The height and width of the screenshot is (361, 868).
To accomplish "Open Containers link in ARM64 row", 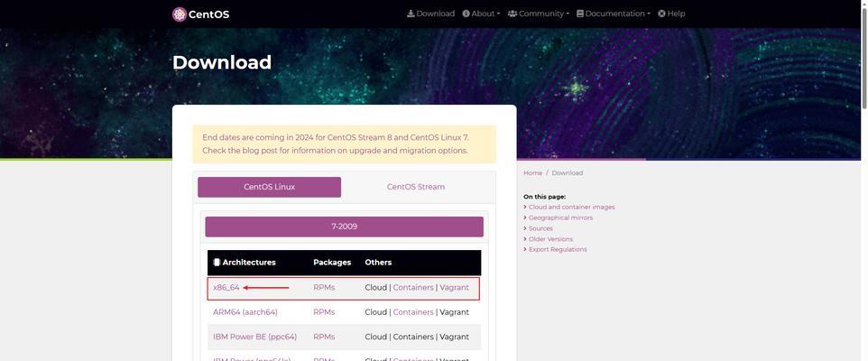I will [413, 312].
